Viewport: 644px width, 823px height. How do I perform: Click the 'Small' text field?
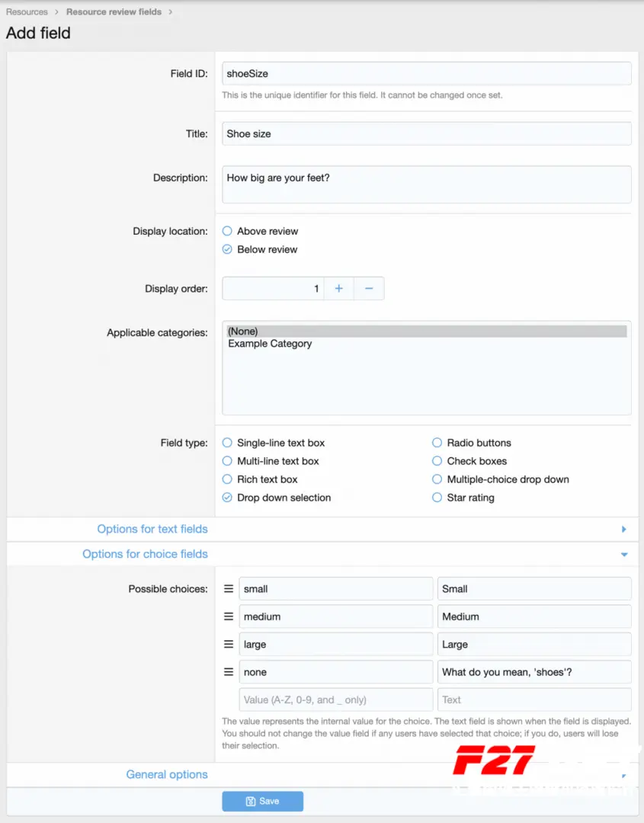click(534, 589)
